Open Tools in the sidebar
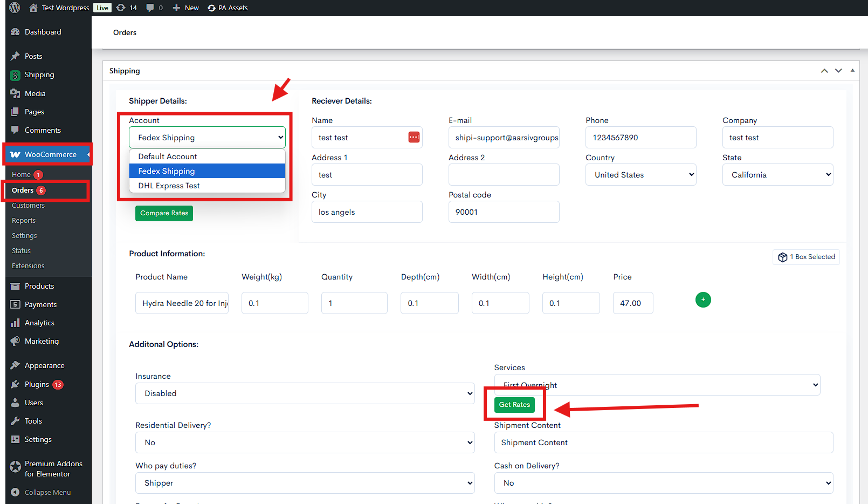Viewport: 868px width, 504px height. [x=33, y=421]
